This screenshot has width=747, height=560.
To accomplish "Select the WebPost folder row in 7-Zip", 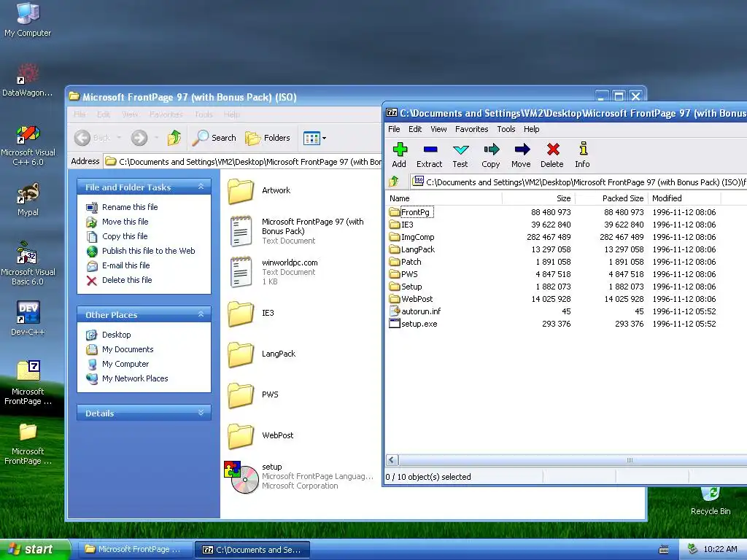I will tap(411, 299).
